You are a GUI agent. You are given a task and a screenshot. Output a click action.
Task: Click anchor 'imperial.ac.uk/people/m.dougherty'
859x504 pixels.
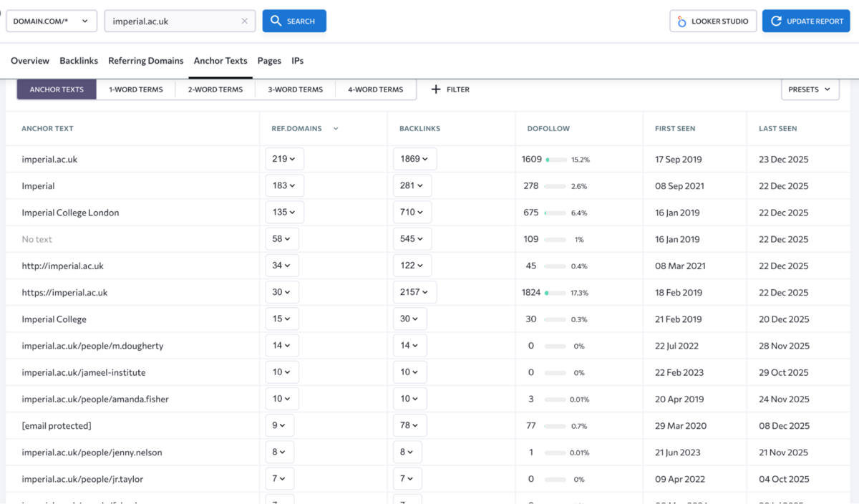tap(92, 346)
